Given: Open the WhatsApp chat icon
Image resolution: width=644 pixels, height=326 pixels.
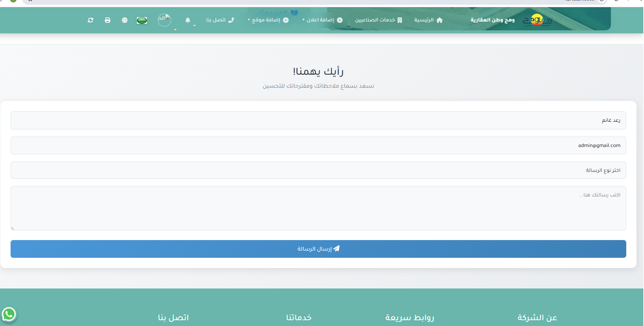Looking at the screenshot, I should [9, 315].
